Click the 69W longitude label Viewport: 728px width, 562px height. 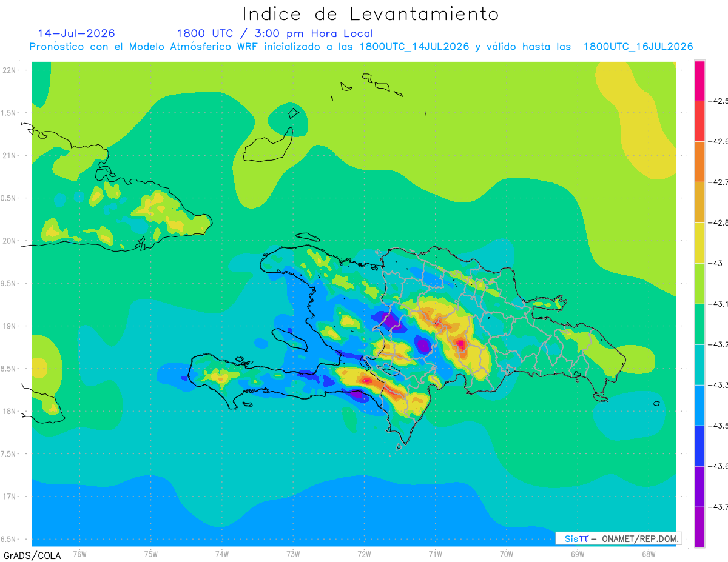[x=578, y=554]
